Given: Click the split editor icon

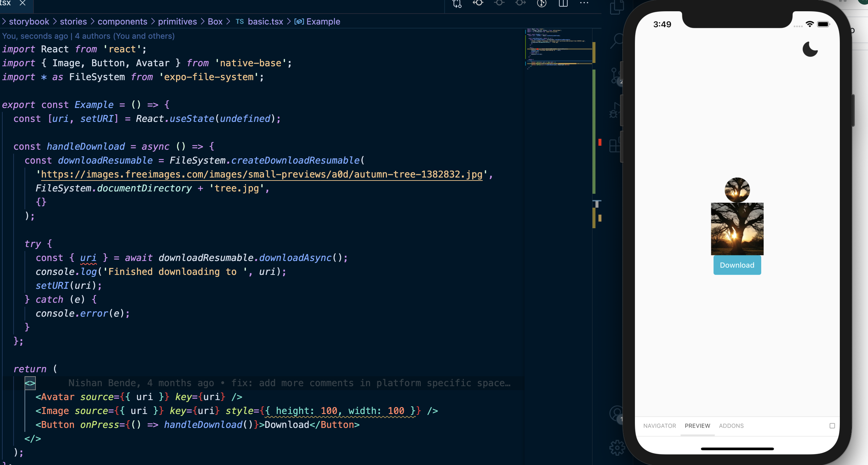Looking at the screenshot, I should tap(563, 3).
